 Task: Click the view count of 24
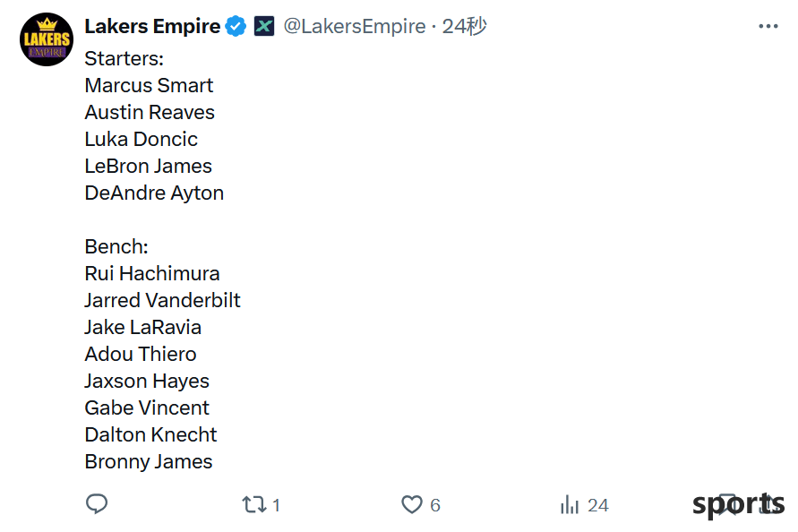(x=598, y=505)
